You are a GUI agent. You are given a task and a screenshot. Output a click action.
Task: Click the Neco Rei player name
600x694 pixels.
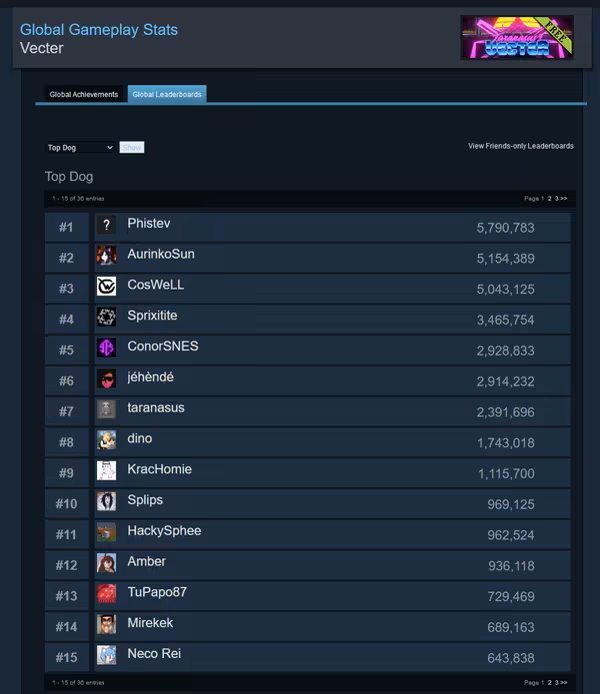pyautogui.click(x=154, y=653)
